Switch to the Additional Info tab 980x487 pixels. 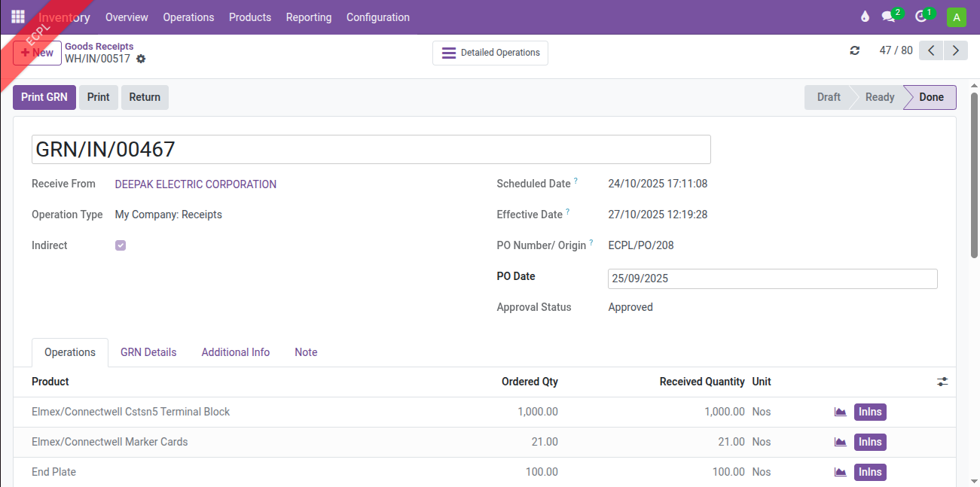point(235,352)
